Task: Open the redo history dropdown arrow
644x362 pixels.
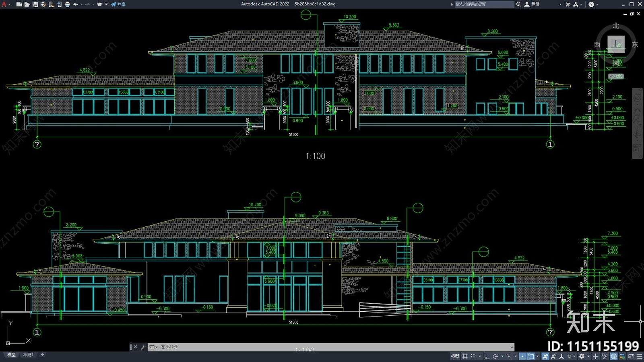Action: 93,4
